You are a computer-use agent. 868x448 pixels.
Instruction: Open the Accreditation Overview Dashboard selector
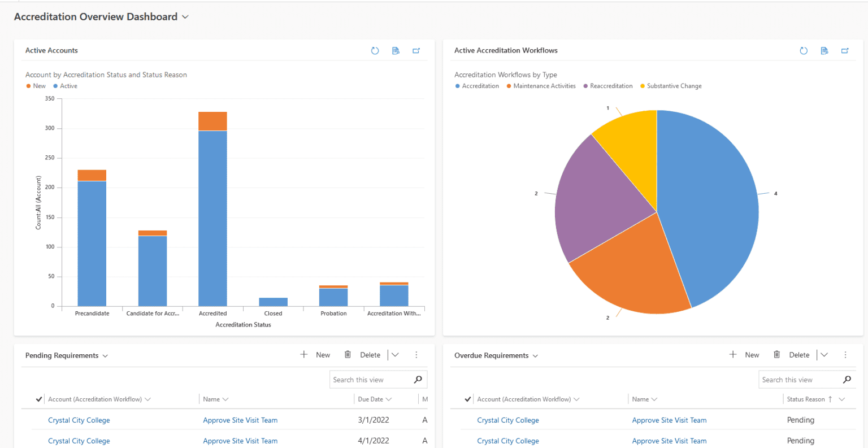click(185, 17)
